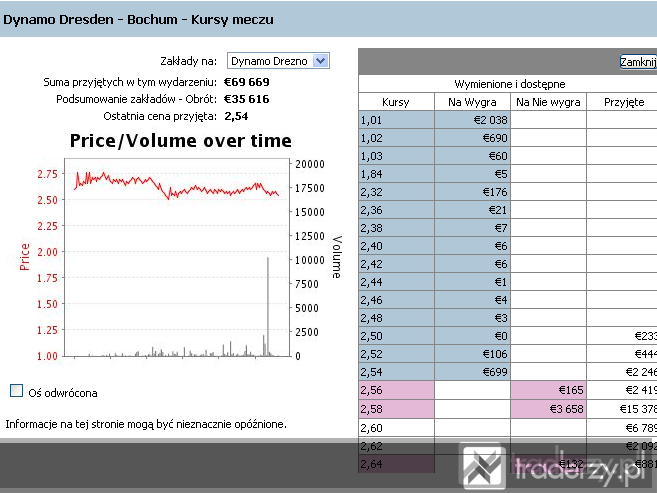Viewport: 657px width, 493px height.
Task: Select the €21 back amount
Action: coord(472,210)
